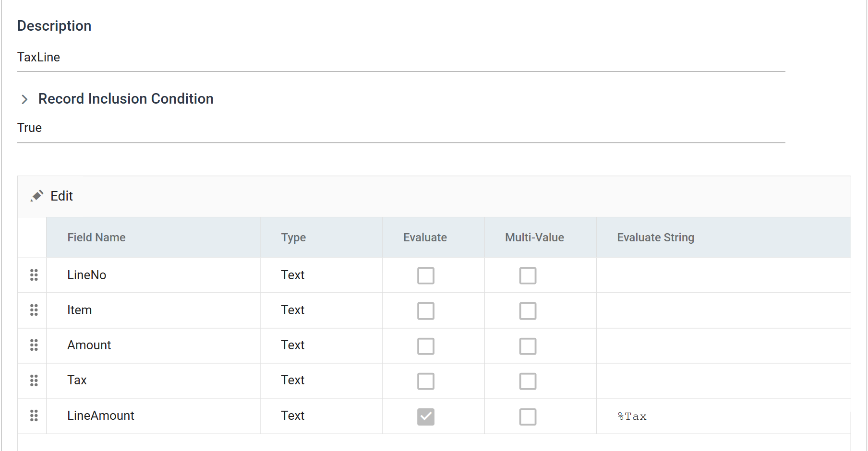Click the Edit pencil icon

pyautogui.click(x=37, y=196)
